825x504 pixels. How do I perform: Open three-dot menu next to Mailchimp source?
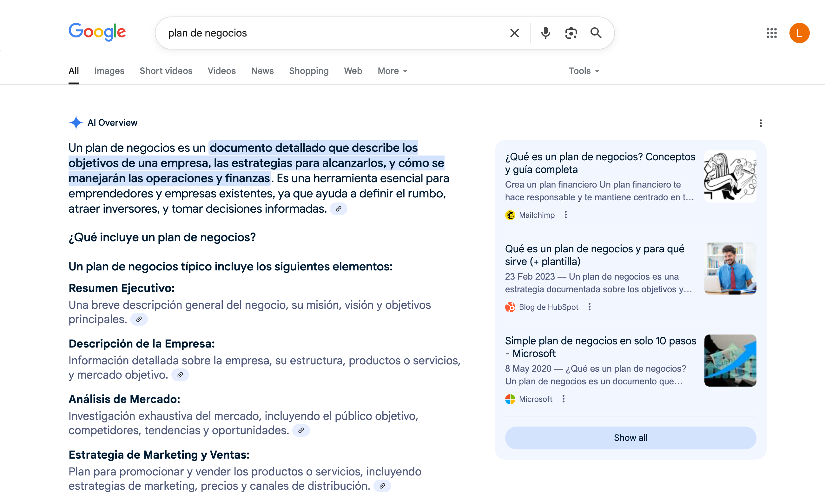pos(566,215)
